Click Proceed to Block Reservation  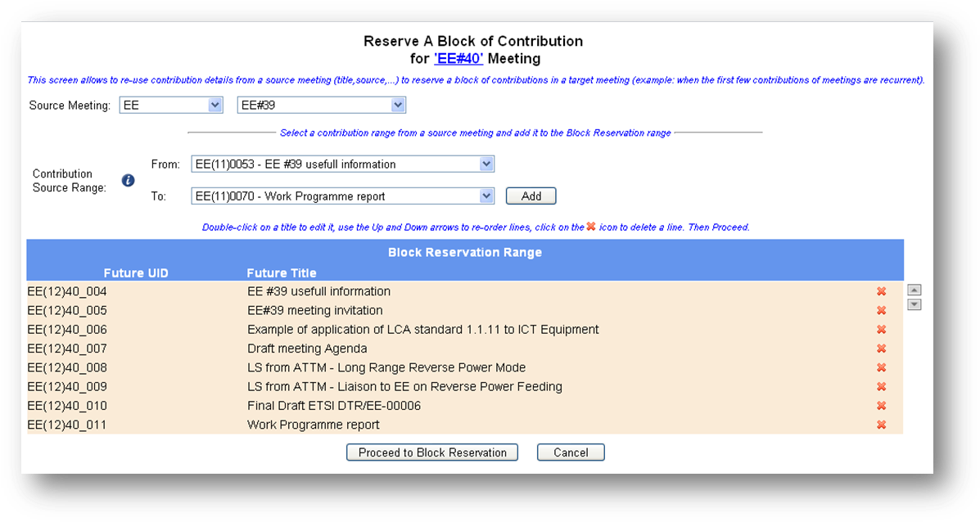(x=432, y=452)
